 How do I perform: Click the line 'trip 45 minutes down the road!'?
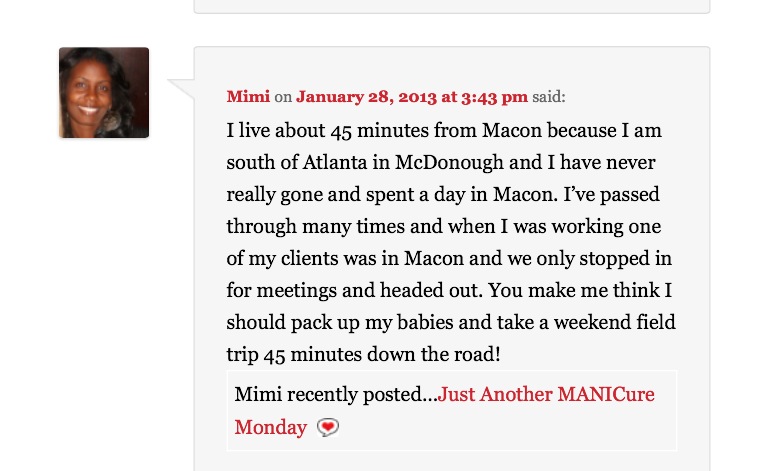tap(363, 355)
